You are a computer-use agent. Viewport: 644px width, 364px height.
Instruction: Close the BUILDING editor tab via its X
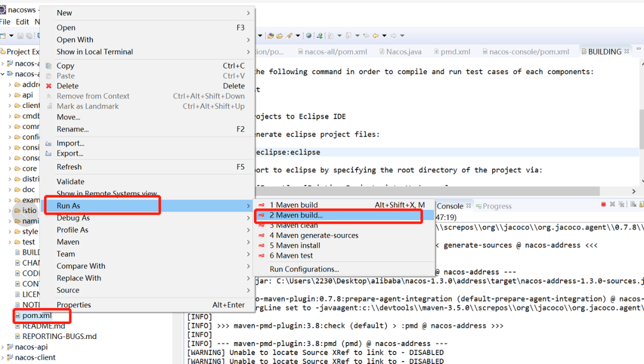pos(626,51)
